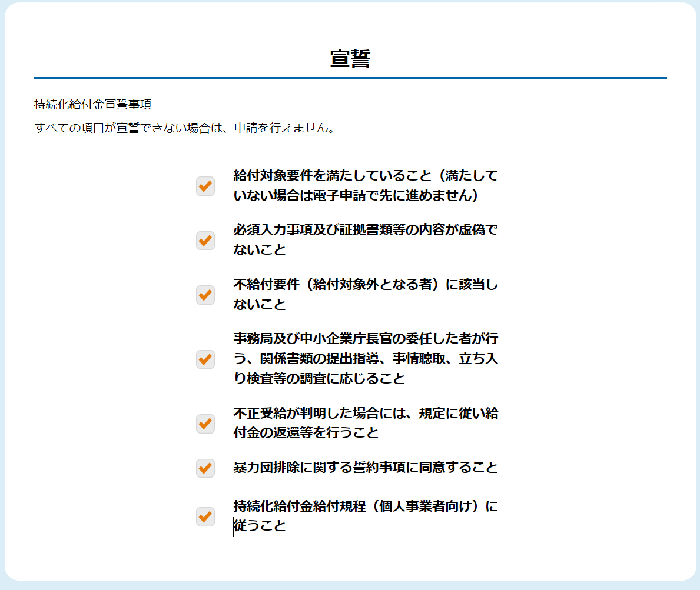Toggle checkbox for 必須入力事項及び証拠書類等の内容が虚偽でないこと
700x590 pixels.
coord(205,241)
